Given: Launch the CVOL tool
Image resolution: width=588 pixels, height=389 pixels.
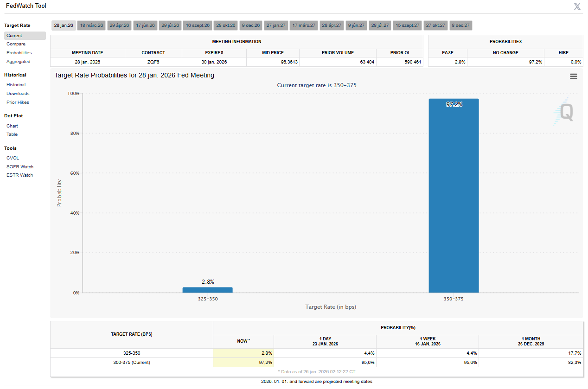Looking at the screenshot, I should [13, 158].
